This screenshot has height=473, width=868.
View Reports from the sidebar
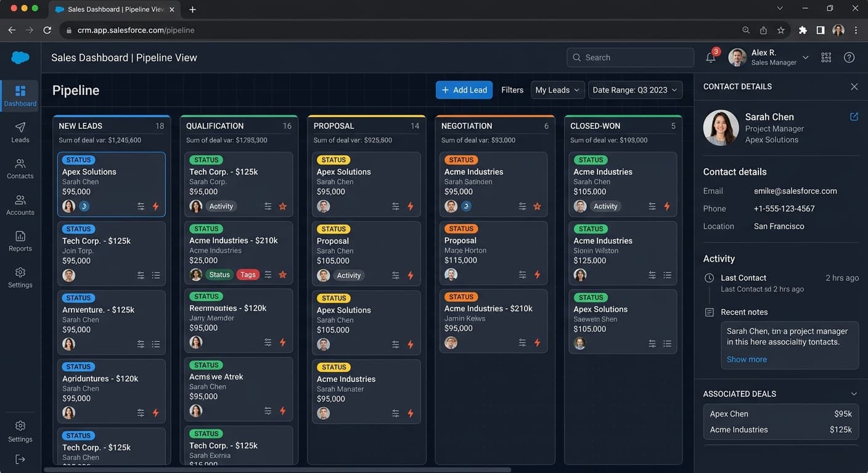20,240
